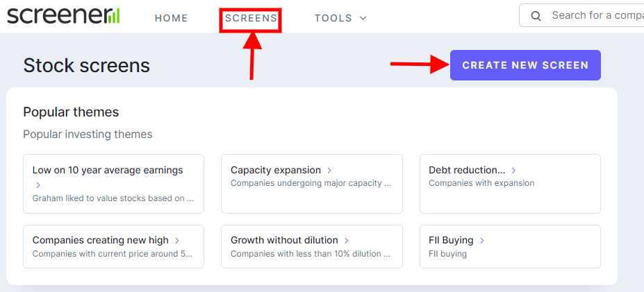Image resolution: width=644 pixels, height=292 pixels.
Task: Click the Screener logo
Action: (x=64, y=15)
